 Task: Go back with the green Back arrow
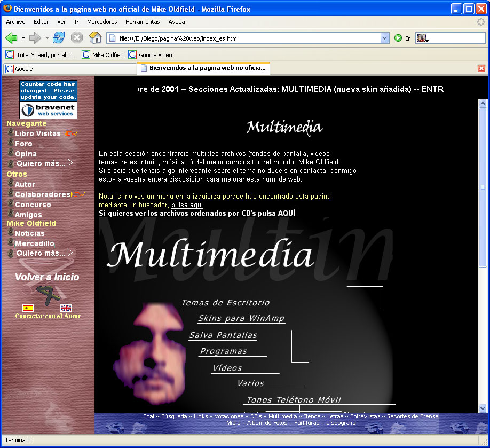(x=11, y=38)
